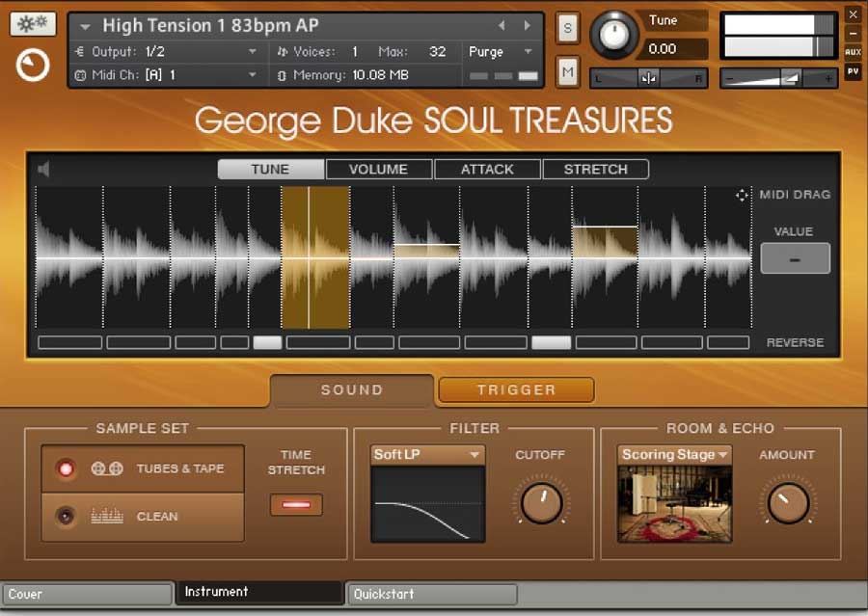This screenshot has width=868, height=616.
Task: Open instrument options via the gear icon
Action: [x=33, y=24]
